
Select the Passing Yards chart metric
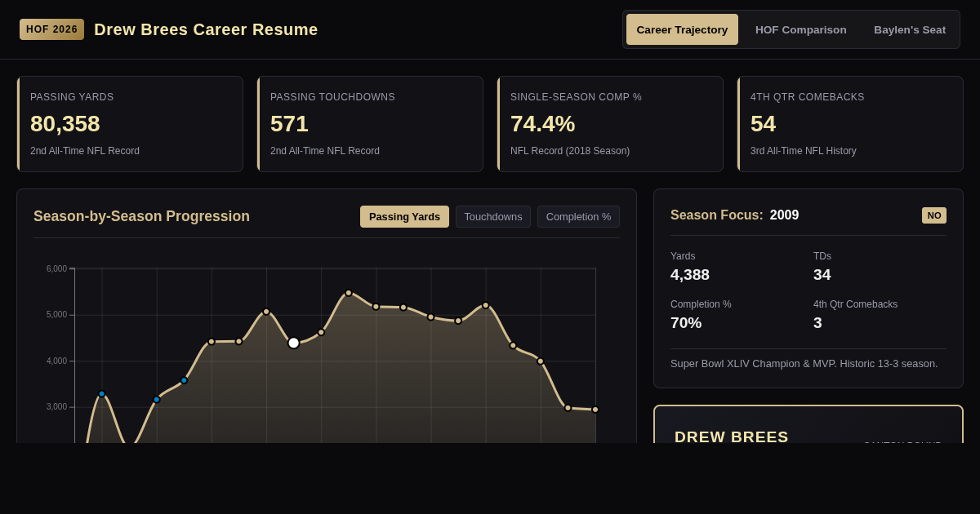coord(404,216)
